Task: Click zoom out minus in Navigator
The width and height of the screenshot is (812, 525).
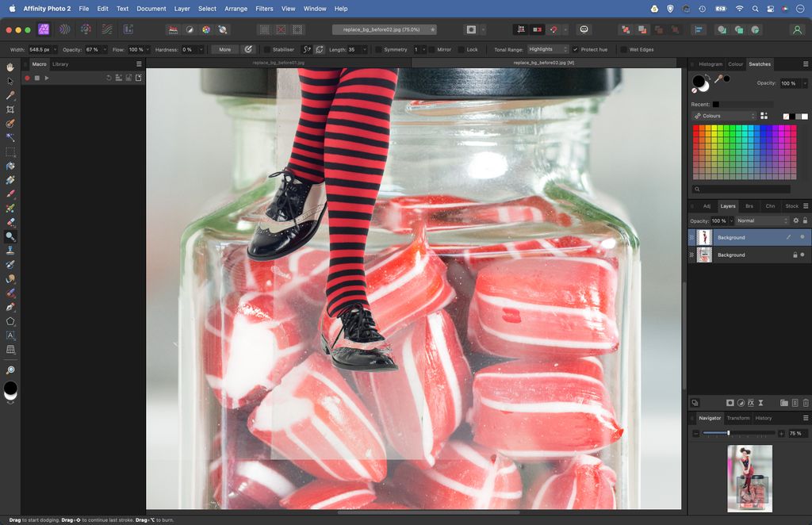Action: click(x=696, y=433)
